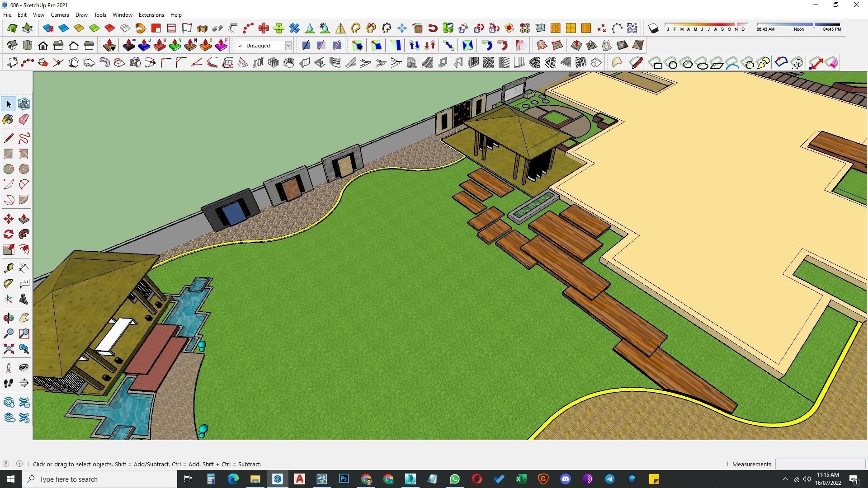Image resolution: width=868 pixels, height=488 pixels.
Task: Open the Untagged tag dropdown
Action: 288,46
